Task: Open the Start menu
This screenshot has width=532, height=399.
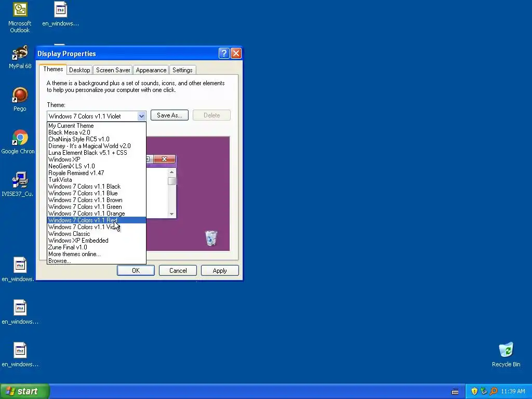Action: pyautogui.click(x=25, y=391)
